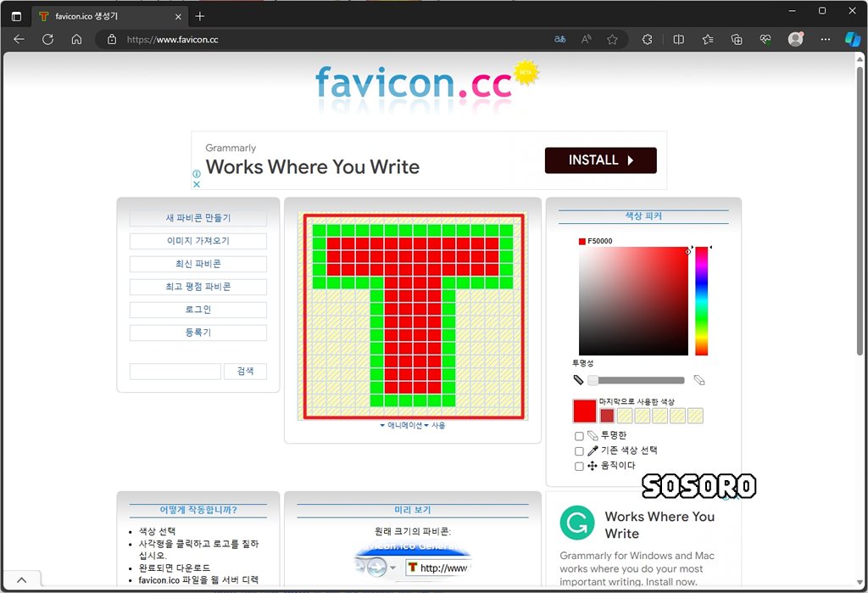Select the large current red color swatch
The image size is (868, 593).
(x=585, y=411)
